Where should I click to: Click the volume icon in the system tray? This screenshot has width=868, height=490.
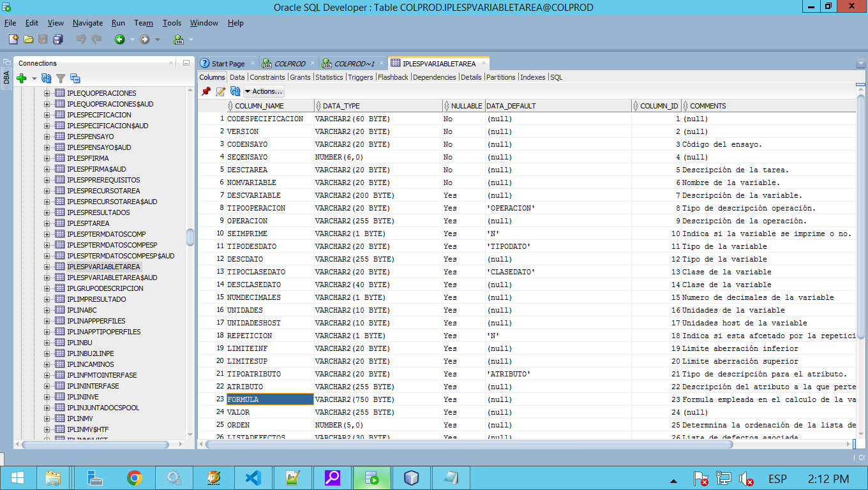pyautogui.click(x=746, y=478)
